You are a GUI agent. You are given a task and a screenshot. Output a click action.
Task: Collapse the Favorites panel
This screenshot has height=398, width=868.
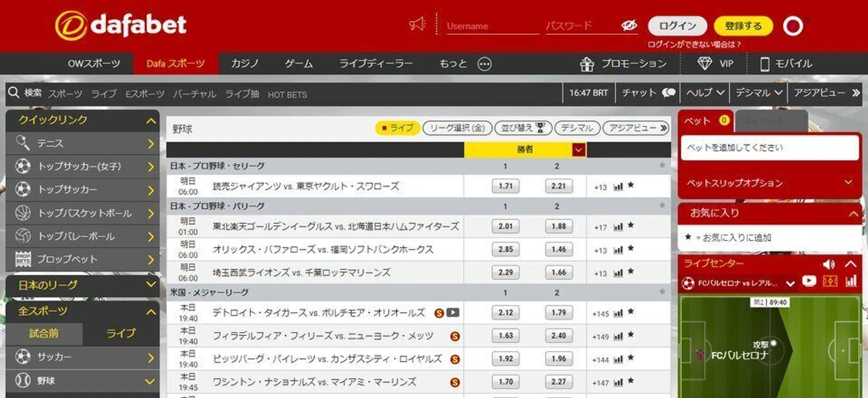coord(854,213)
